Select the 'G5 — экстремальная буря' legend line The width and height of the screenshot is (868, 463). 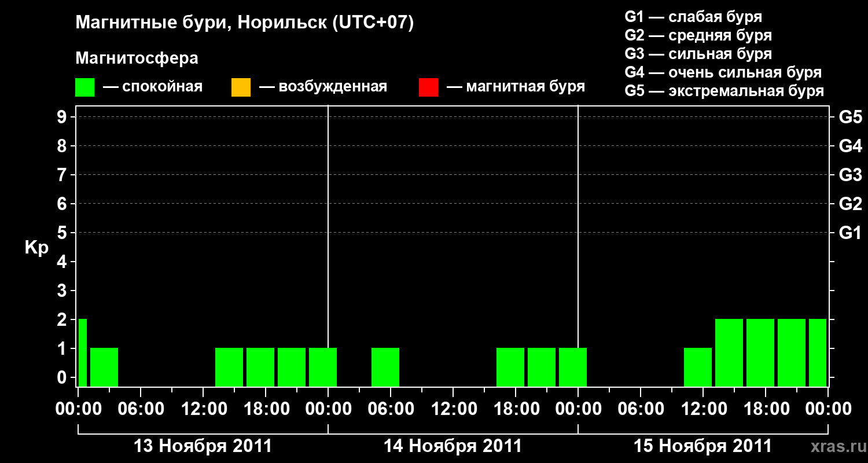[x=724, y=91]
